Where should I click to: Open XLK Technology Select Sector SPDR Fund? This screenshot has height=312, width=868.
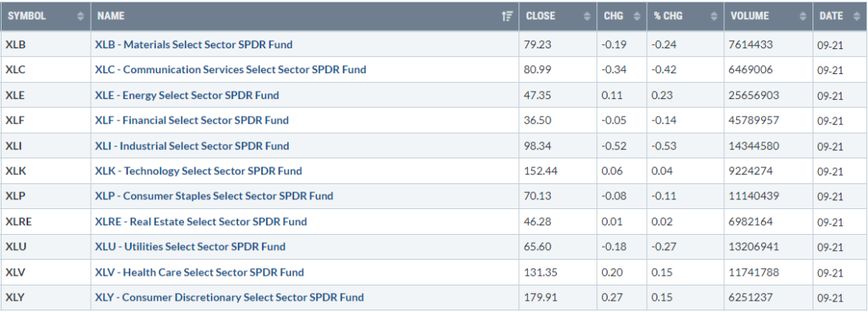pos(199,170)
